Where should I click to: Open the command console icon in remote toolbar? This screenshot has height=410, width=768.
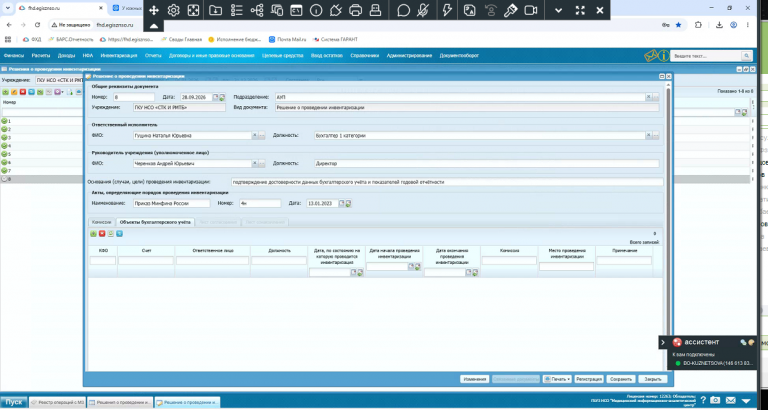point(296,10)
